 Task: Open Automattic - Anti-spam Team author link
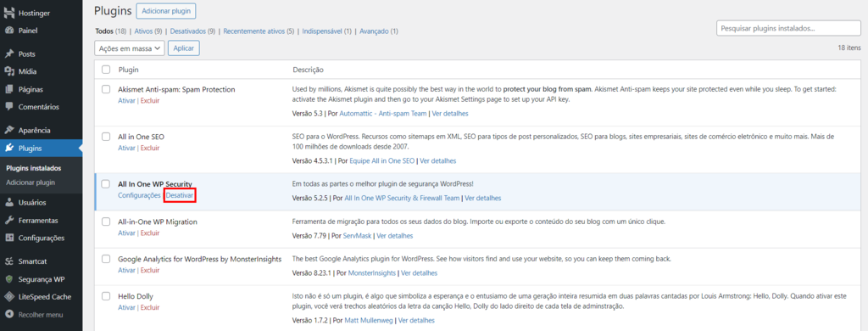pyautogui.click(x=383, y=113)
